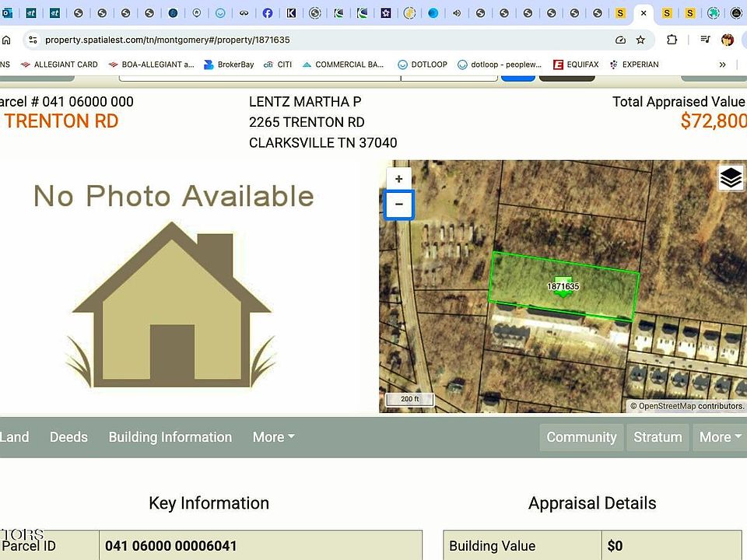
Task: Open the DOTLOOP bookmark
Action: (423, 65)
